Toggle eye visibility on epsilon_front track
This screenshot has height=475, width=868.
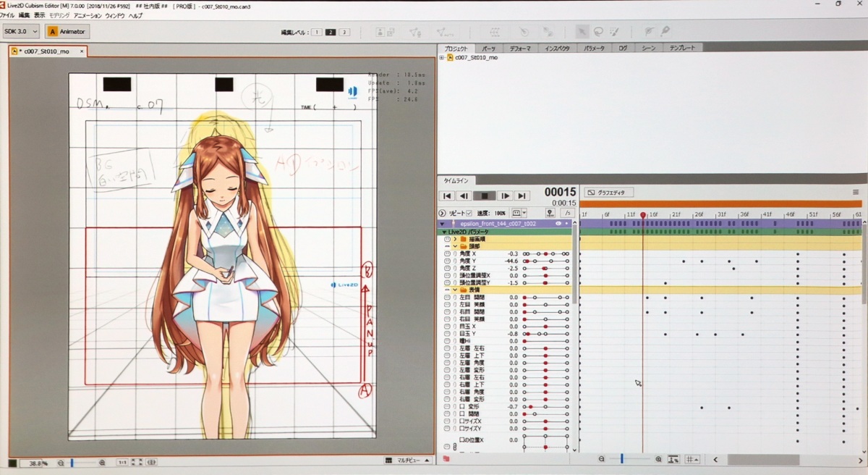[558, 224]
